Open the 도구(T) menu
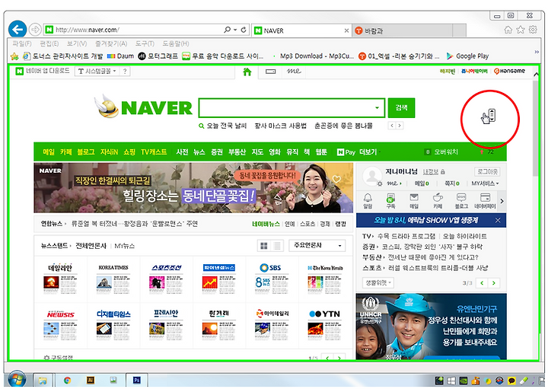Image resolution: width=548 pixels, height=392 pixels. 145,43
